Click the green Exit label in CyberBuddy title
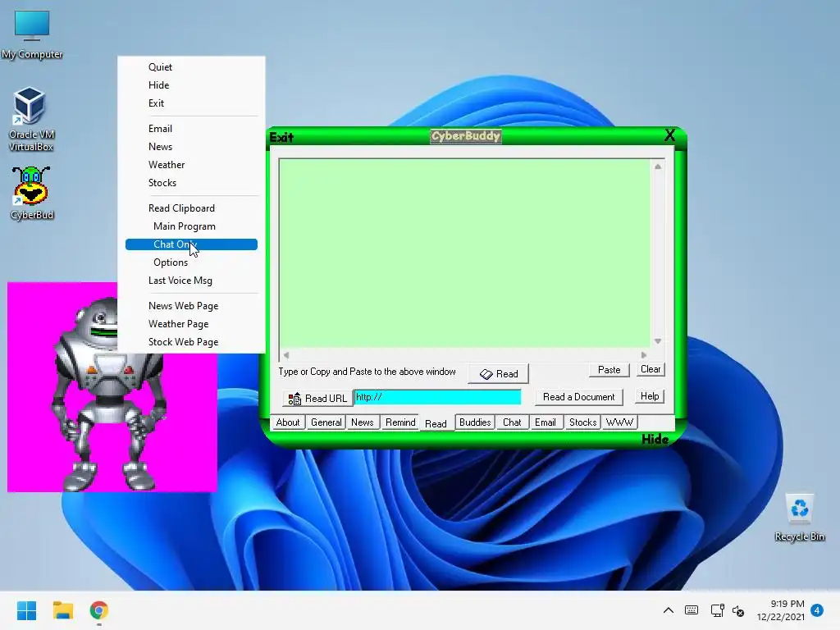This screenshot has height=630, width=840. click(281, 137)
